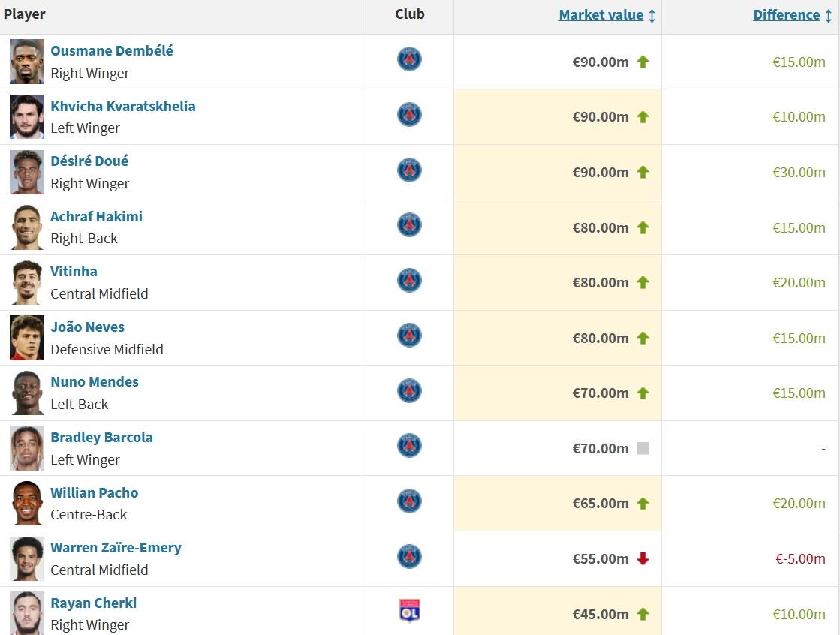
Task: Click Rayan Cherki's portrait photo
Action: [x=27, y=612]
